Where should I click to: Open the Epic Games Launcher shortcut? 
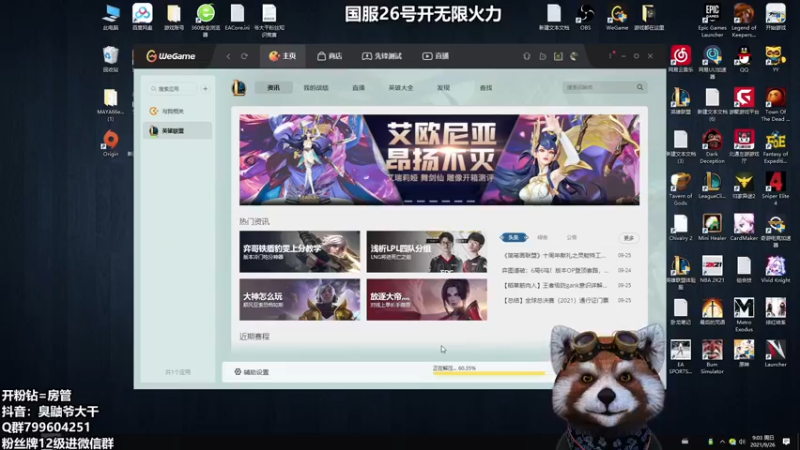(x=712, y=20)
